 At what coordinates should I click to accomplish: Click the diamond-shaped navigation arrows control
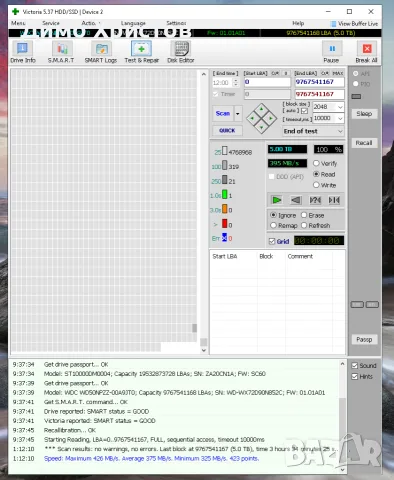261,118
